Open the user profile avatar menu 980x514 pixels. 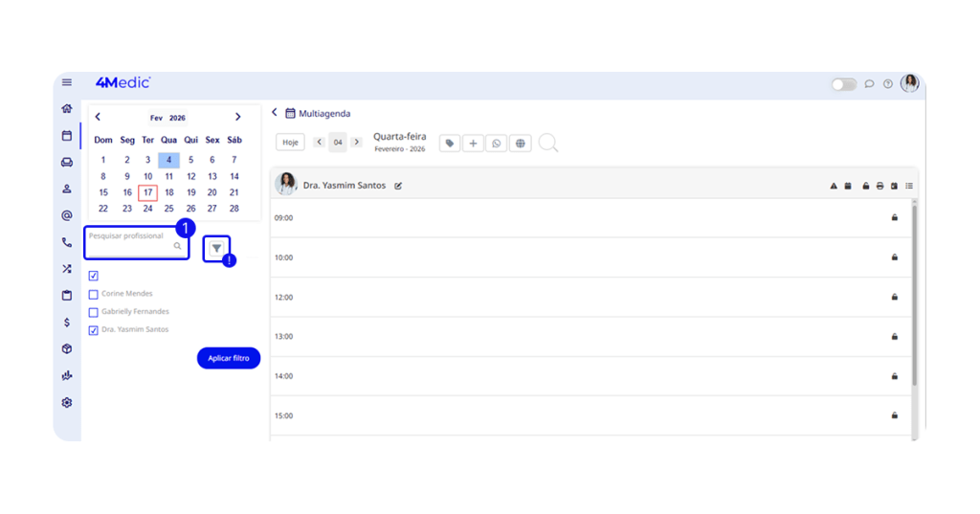tap(909, 83)
